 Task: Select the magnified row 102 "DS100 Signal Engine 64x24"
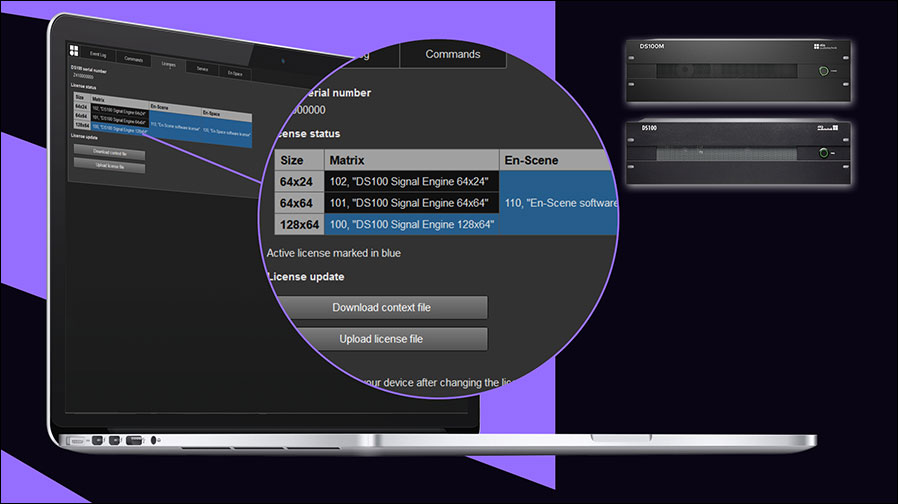pos(412,182)
